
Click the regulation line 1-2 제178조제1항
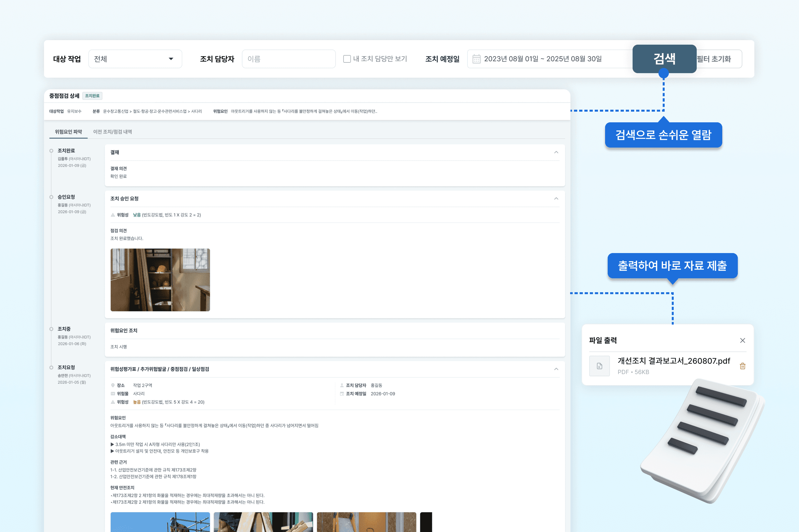click(153, 477)
